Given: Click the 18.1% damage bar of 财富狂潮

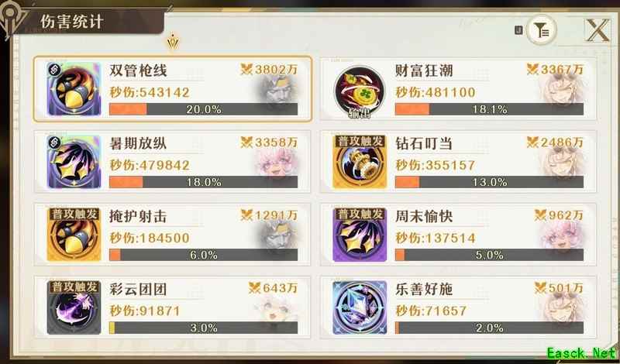Looking at the screenshot, I should click(x=489, y=109).
